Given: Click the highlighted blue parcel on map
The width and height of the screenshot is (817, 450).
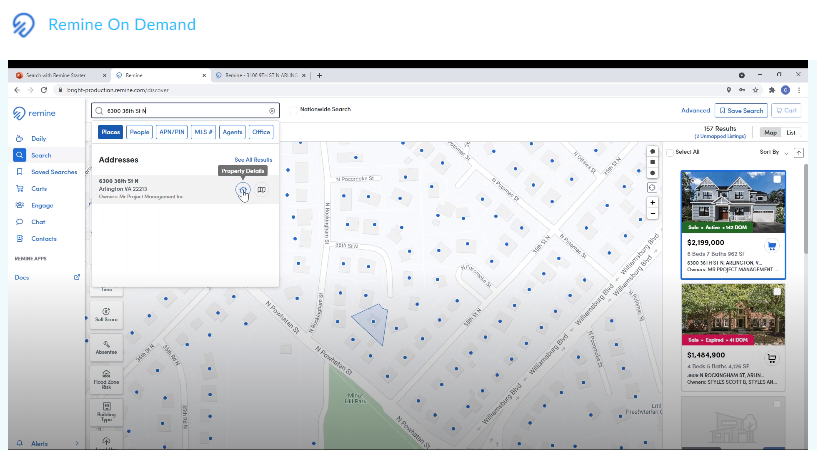Looking at the screenshot, I should 372,323.
